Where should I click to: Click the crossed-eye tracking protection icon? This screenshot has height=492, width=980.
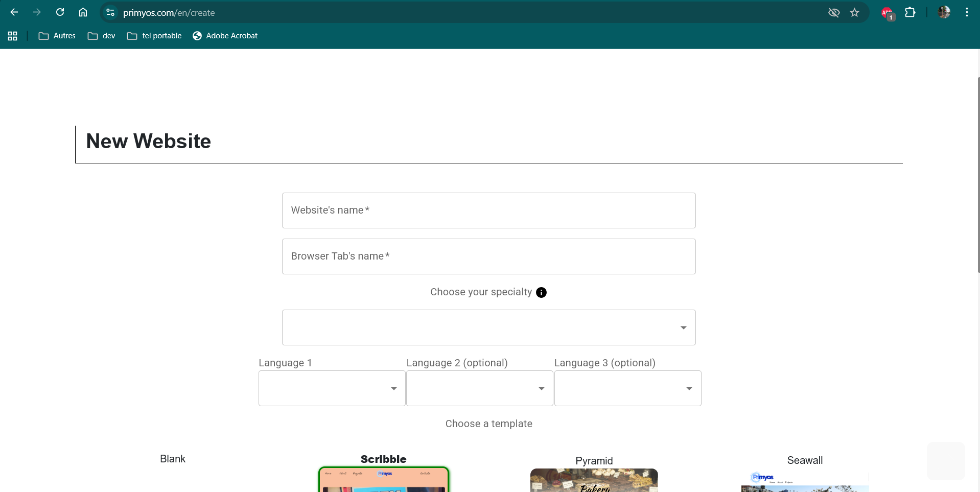[x=833, y=13]
